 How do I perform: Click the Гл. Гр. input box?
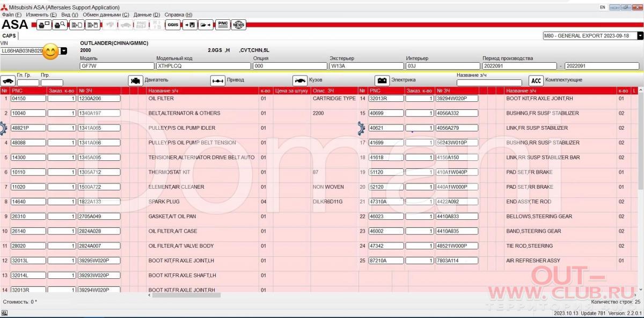point(28,83)
